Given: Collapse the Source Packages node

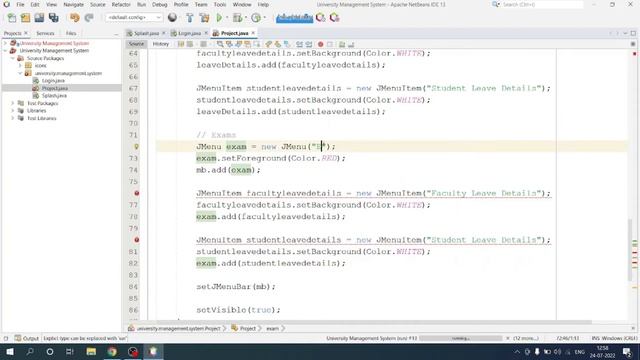Looking at the screenshot, I should pos(13,58).
